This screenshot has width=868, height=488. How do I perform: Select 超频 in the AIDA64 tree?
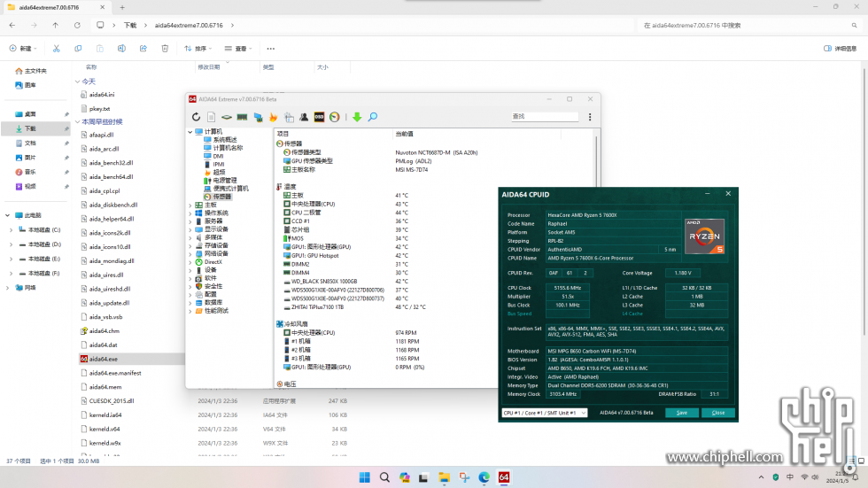point(220,173)
